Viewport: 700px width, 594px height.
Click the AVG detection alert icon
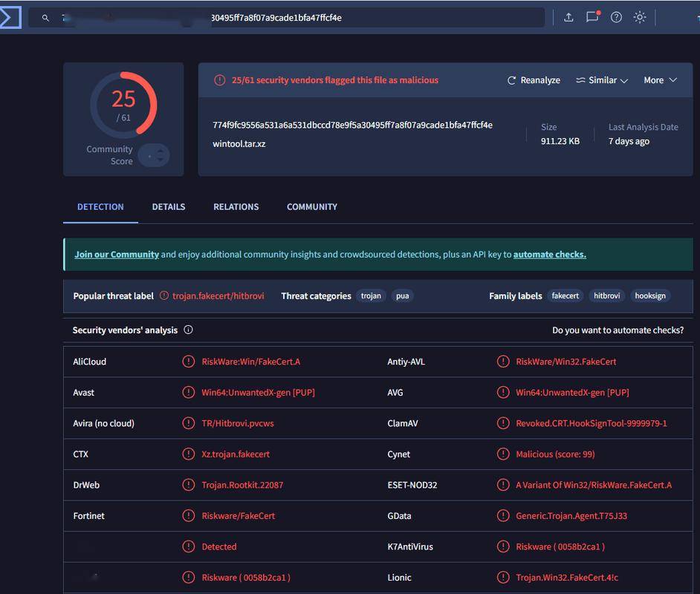503,392
